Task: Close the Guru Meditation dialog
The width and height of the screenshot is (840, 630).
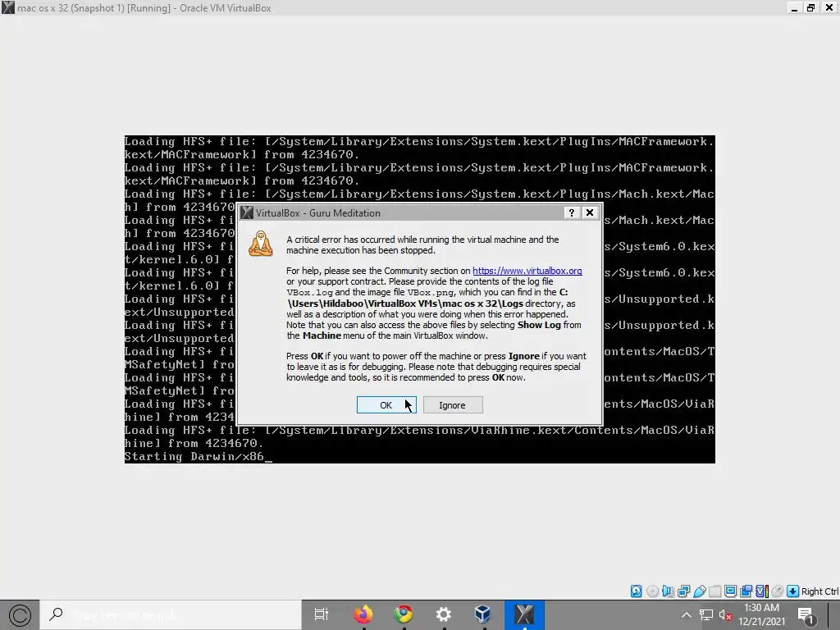Action: pyautogui.click(x=590, y=212)
